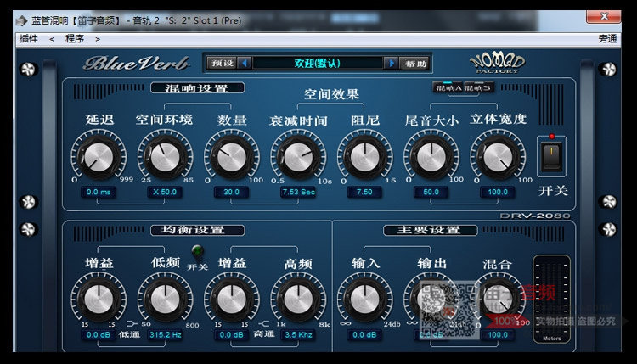
Task: Click the 7.50 damping value field
Action: pyautogui.click(x=364, y=192)
